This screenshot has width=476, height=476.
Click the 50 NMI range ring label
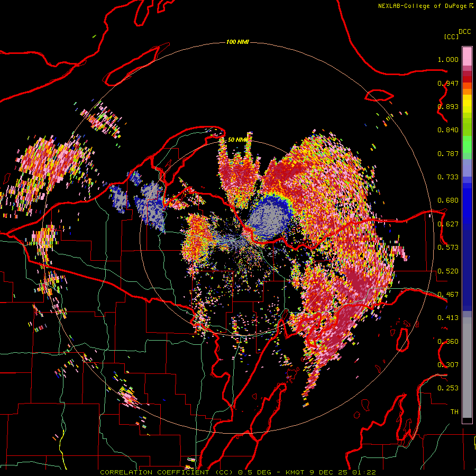[x=237, y=140]
